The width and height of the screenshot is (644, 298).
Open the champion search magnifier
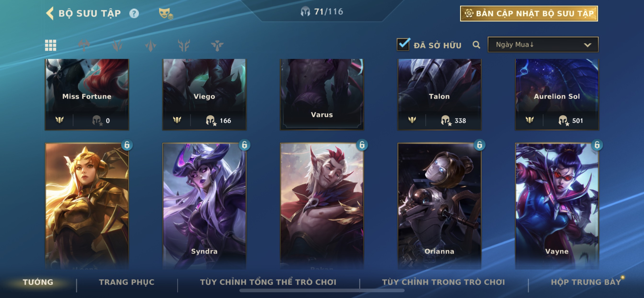pyautogui.click(x=476, y=45)
